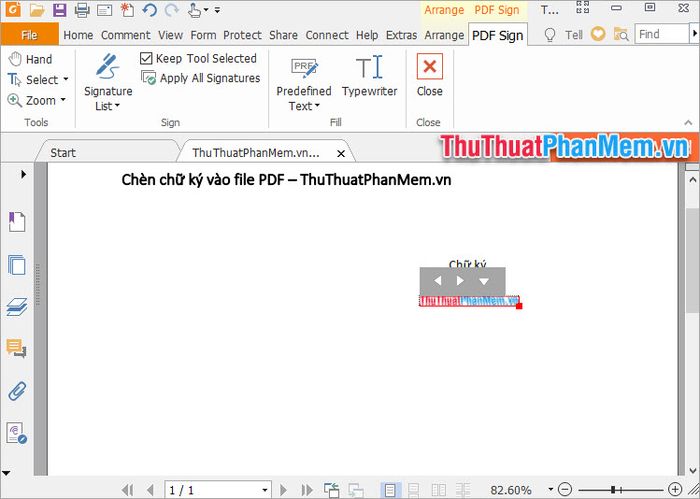The height and width of the screenshot is (499, 700).
Task: Open the Form tab
Action: pos(203,35)
